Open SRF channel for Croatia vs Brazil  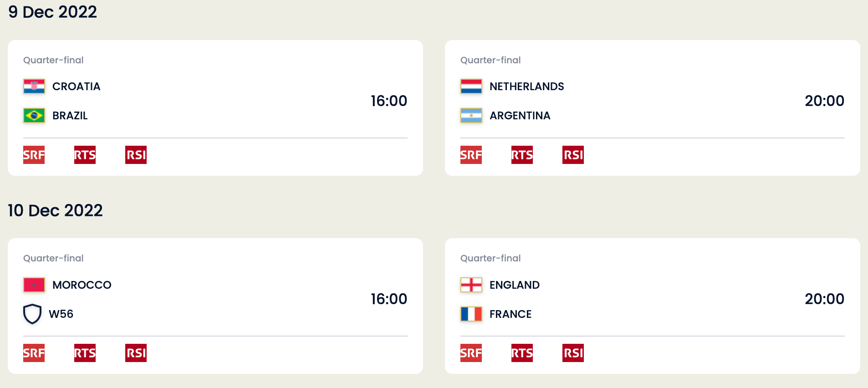click(34, 155)
